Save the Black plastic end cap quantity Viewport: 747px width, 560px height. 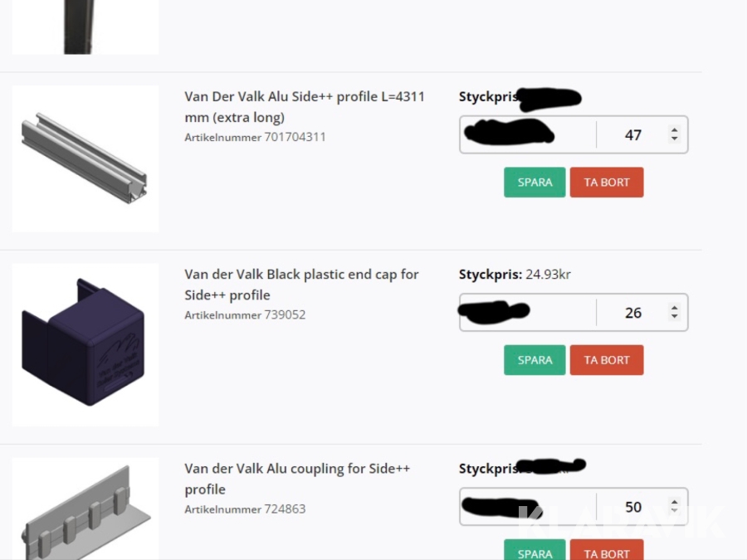[x=535, y=360]
